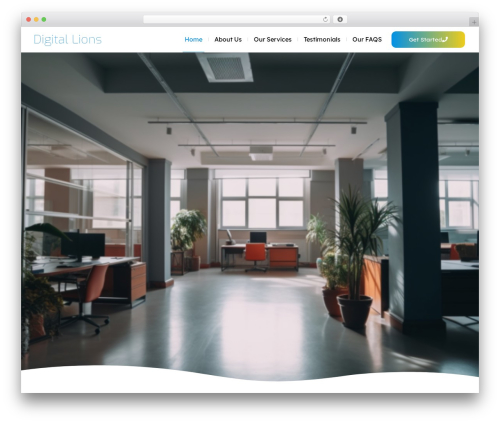
Task: Open a new tab with the plus icon
Action: point(474,22)
